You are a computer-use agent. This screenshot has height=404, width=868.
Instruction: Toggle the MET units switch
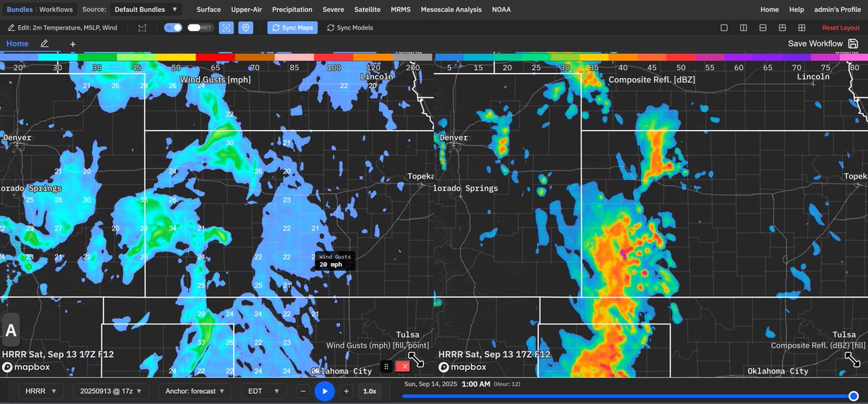(200, 27)
